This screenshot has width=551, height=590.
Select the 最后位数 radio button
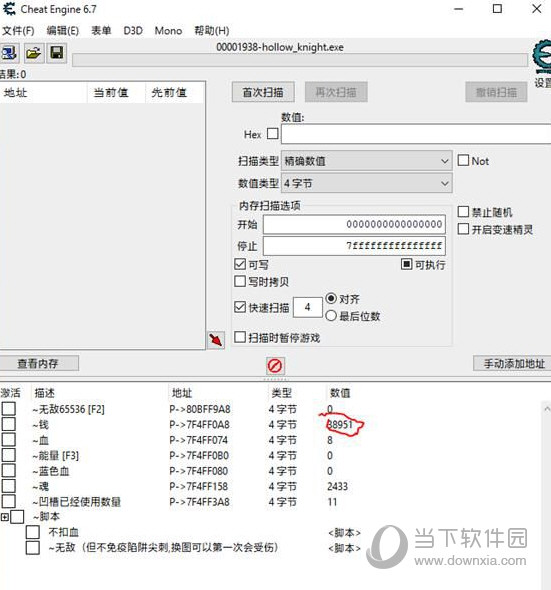pyautogui.click(x=331, y=316)
